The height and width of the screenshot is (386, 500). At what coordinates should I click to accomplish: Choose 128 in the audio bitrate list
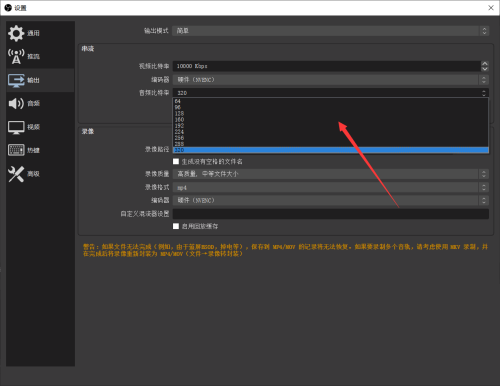pos(331,113)
